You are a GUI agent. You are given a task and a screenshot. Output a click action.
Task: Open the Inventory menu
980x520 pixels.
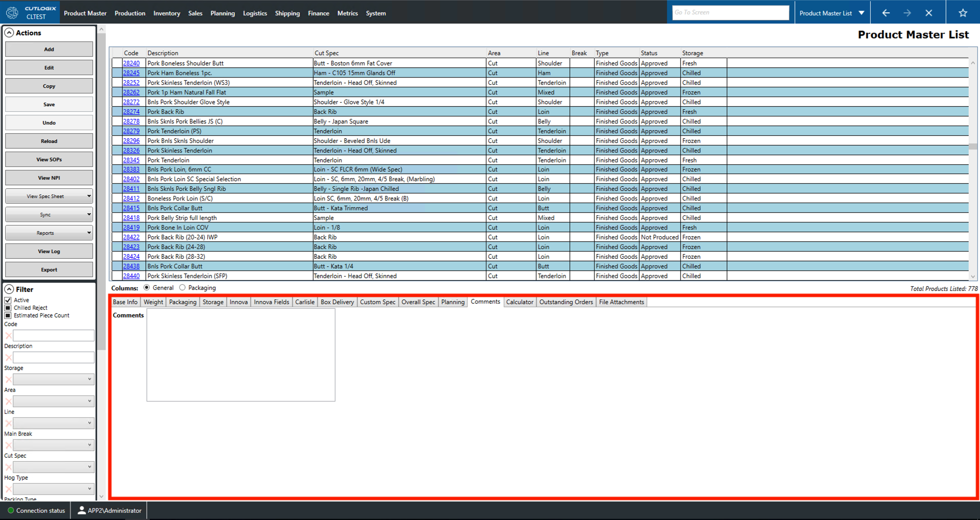coord(166,13)
